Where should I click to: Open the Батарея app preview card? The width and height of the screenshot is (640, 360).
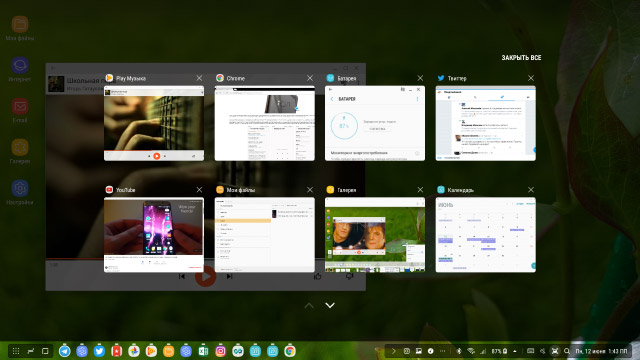(375, 123)
